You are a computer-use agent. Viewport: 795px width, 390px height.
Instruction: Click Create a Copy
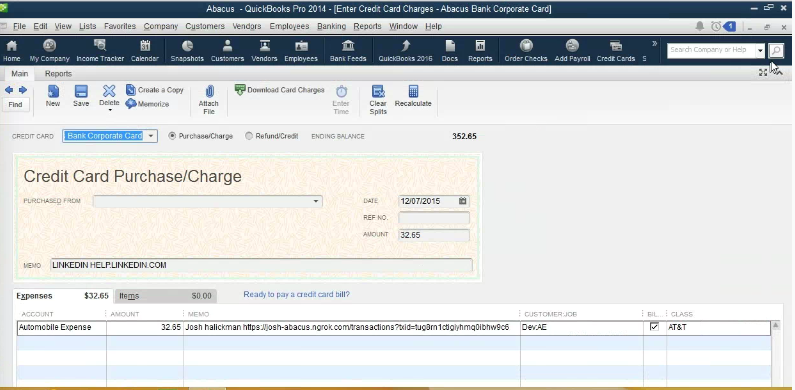coord(155,90)
